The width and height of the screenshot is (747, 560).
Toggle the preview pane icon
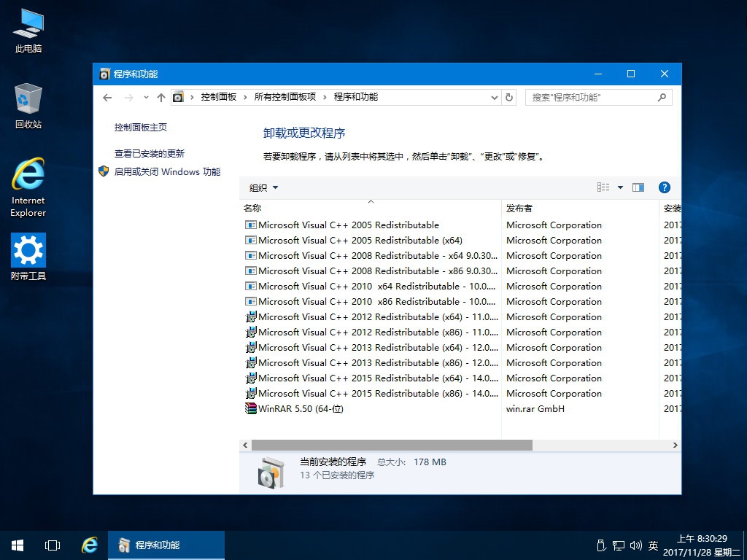pos(638,187)
